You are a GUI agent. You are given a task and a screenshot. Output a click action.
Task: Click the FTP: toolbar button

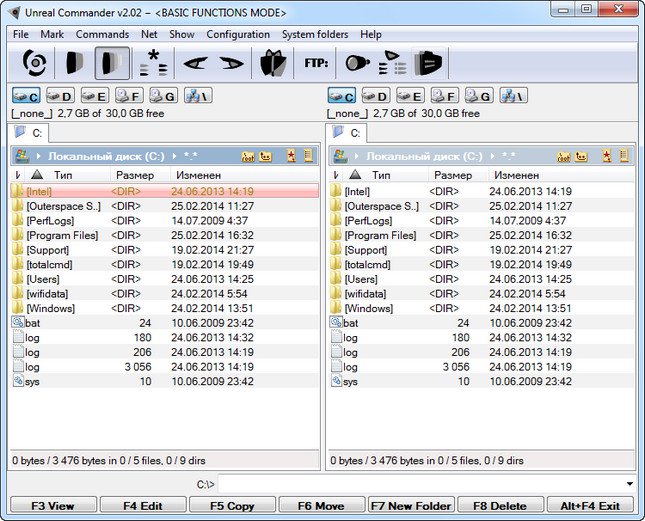(316, 63)
